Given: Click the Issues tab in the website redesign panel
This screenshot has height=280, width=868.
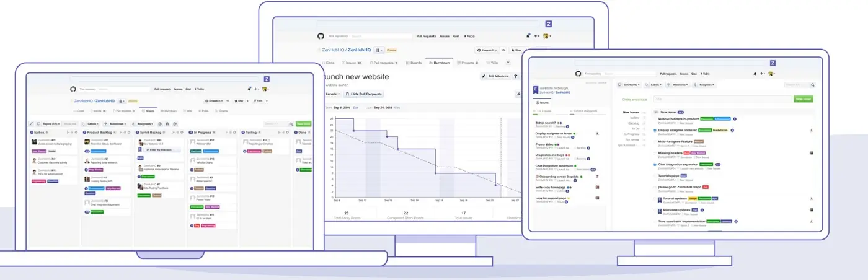Looking at the screenshot, I should [542, 103].
